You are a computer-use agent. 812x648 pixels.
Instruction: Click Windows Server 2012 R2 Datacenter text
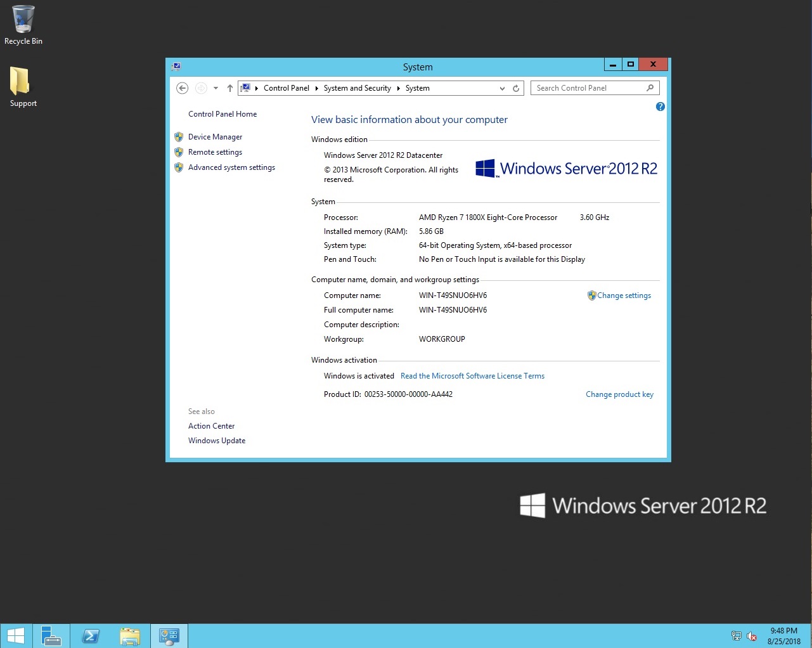coord(383,155)
